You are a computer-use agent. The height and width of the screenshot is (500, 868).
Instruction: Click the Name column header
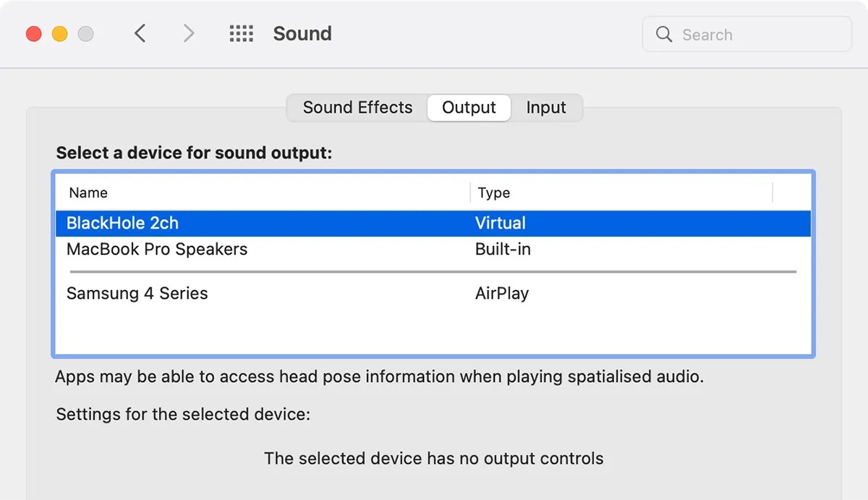[x=88, y=192]
